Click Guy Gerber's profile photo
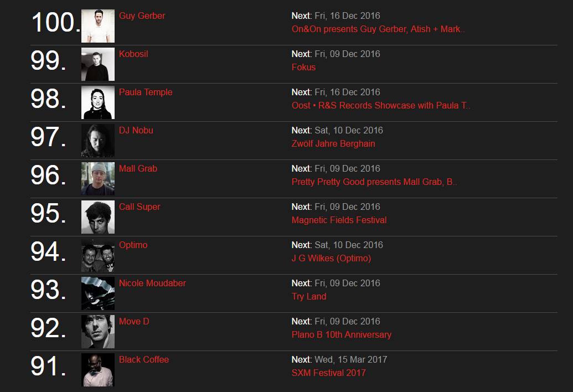This screenshot has width=573, height=392. (x=98, y=26)
